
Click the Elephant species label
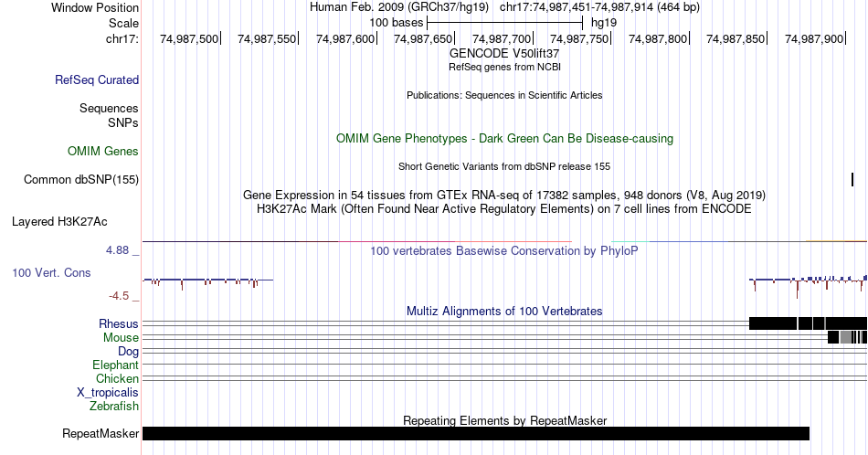point(116,365)
